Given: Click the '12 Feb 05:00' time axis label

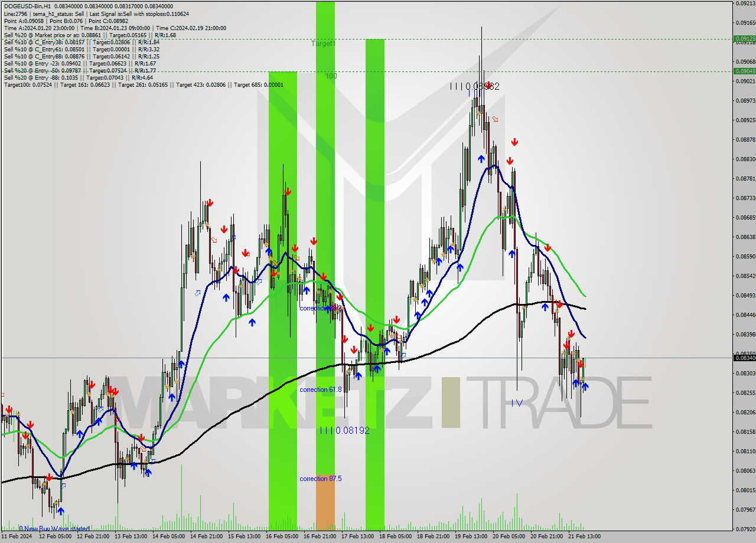Looking at the screenshot, I should (x=56, y=537).
